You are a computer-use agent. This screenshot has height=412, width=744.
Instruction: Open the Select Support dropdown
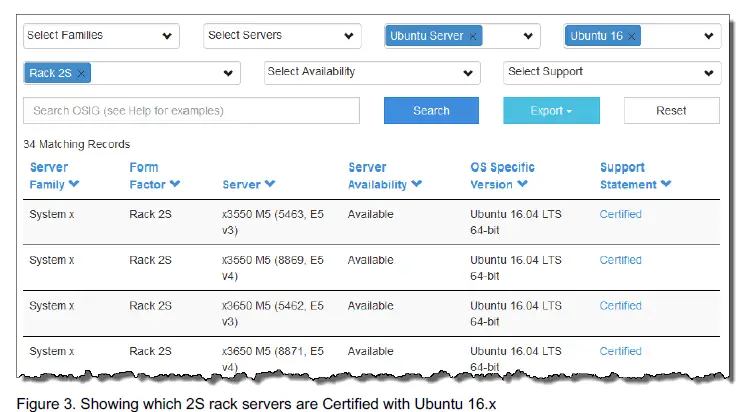(x=612, y=73)
